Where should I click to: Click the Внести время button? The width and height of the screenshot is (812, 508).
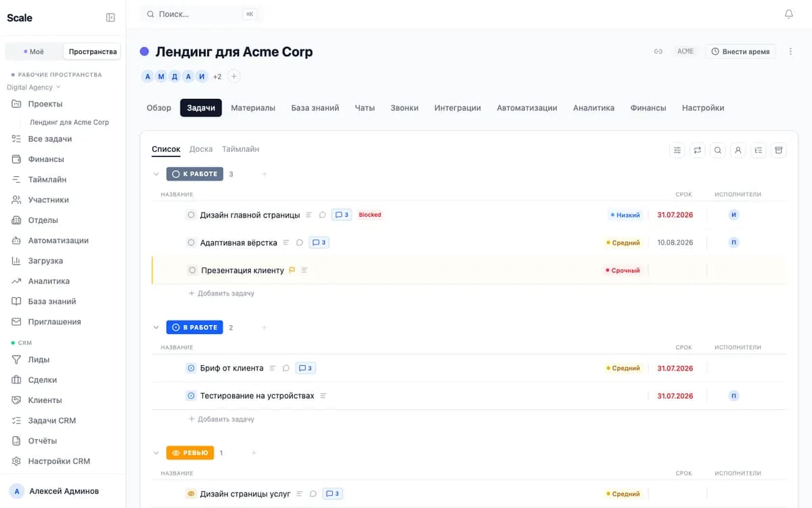click(x=740, y=51)
